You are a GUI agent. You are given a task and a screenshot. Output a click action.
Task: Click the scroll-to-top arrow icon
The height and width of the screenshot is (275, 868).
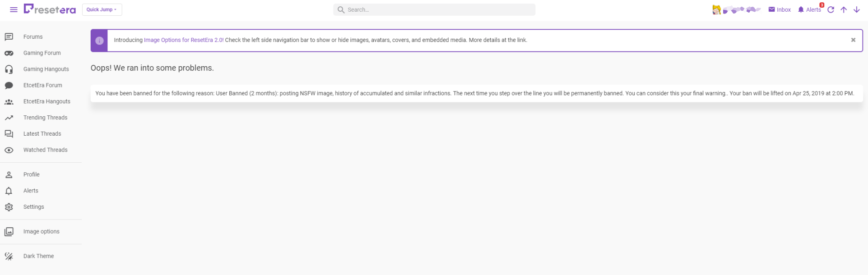pos(844,9)
